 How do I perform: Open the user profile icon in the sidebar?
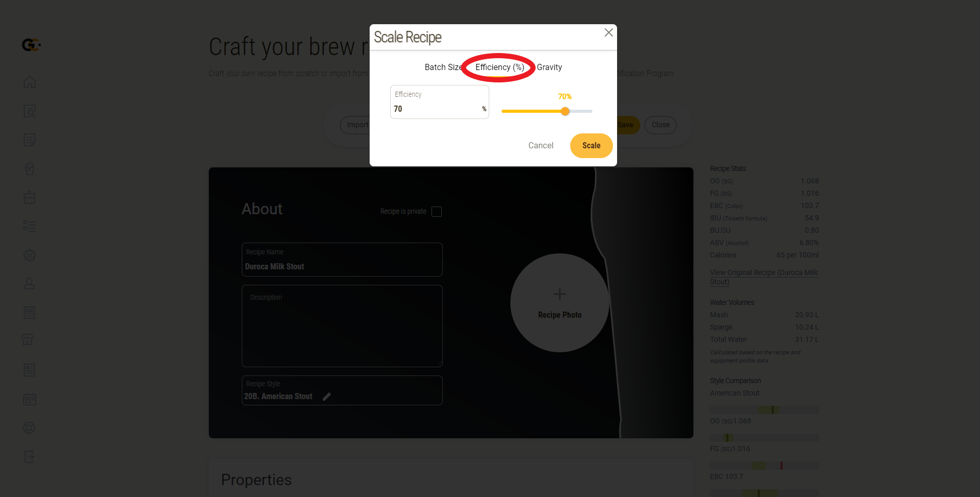pos(30,284)
